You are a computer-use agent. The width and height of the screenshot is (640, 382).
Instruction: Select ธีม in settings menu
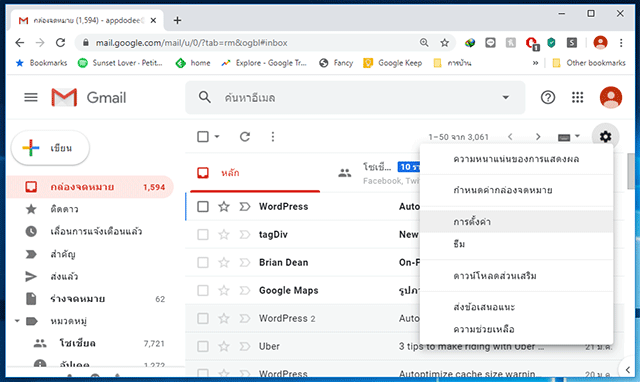pos(516,244)
